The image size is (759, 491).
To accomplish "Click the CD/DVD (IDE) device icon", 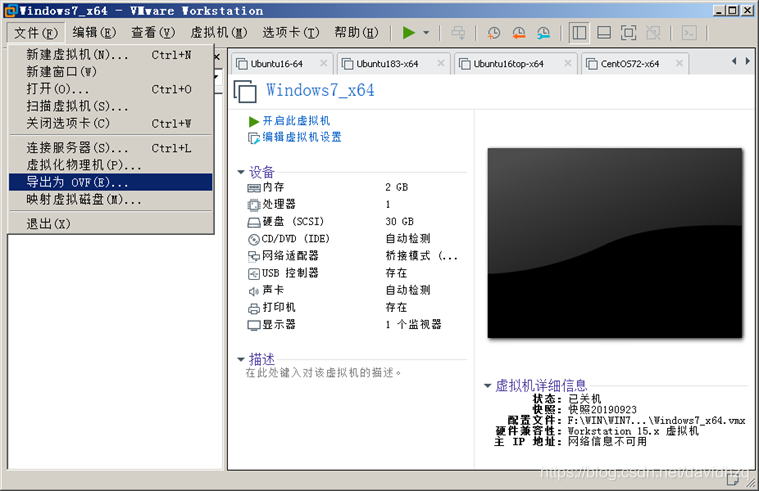I will coord(253,239).
